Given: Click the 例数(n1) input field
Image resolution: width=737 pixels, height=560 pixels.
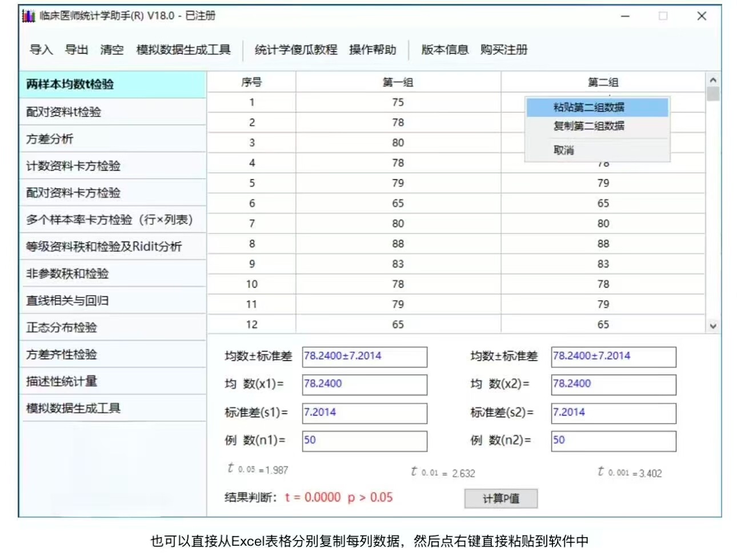Looking at the screenshot, I should (365, 441).
